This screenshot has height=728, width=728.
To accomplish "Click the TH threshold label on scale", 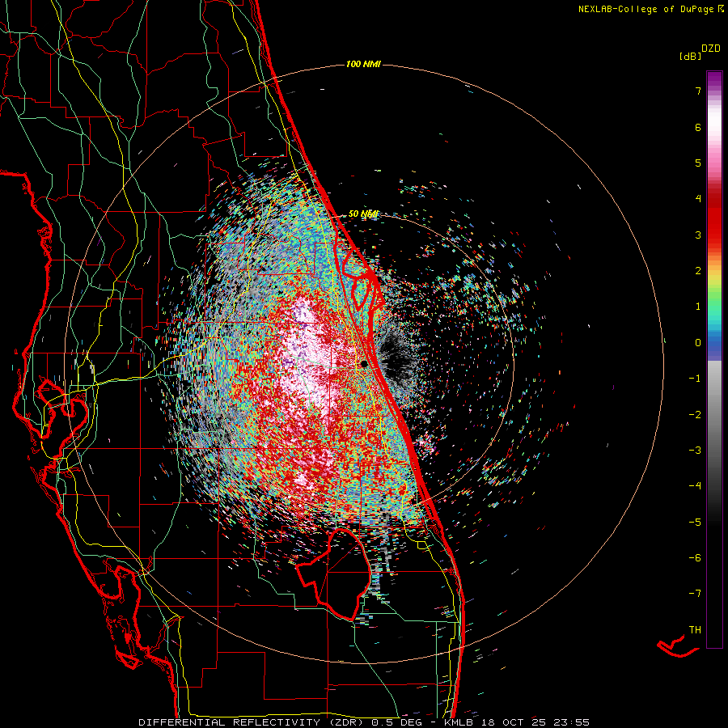I will click(x=695, y=630).
